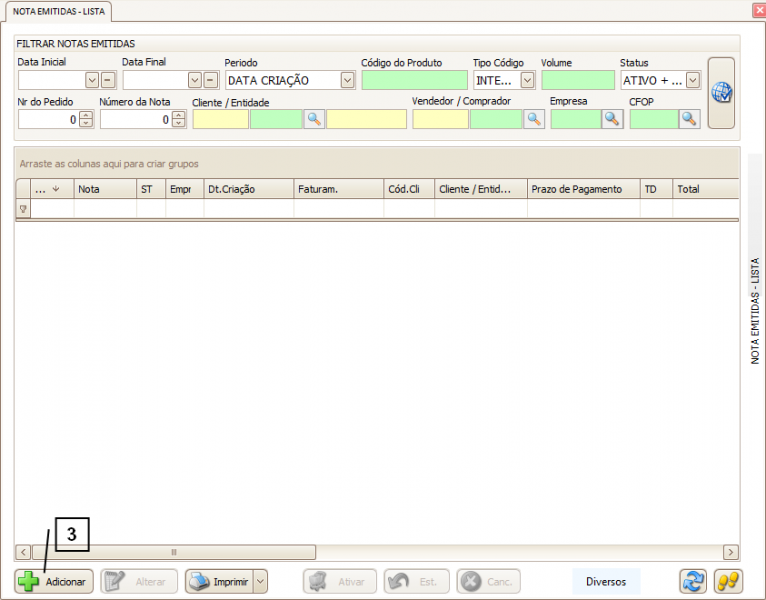Click the CFOP search magnifier icon
This screenshot has height=600, width=766.
689,119
